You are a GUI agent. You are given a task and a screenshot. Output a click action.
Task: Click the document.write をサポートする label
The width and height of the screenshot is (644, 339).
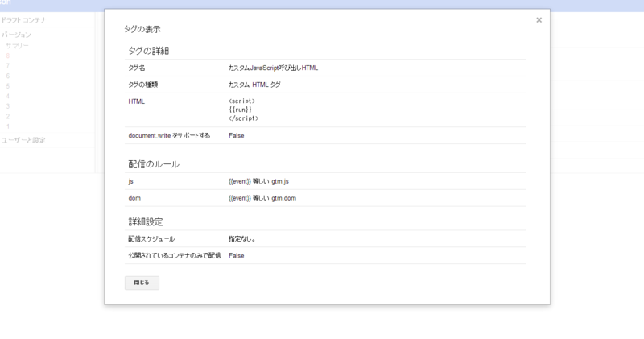point(169,135)
